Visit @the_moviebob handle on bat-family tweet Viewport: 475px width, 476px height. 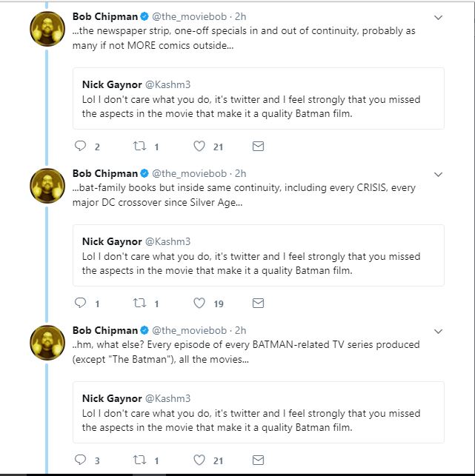(x=189, y=174)
